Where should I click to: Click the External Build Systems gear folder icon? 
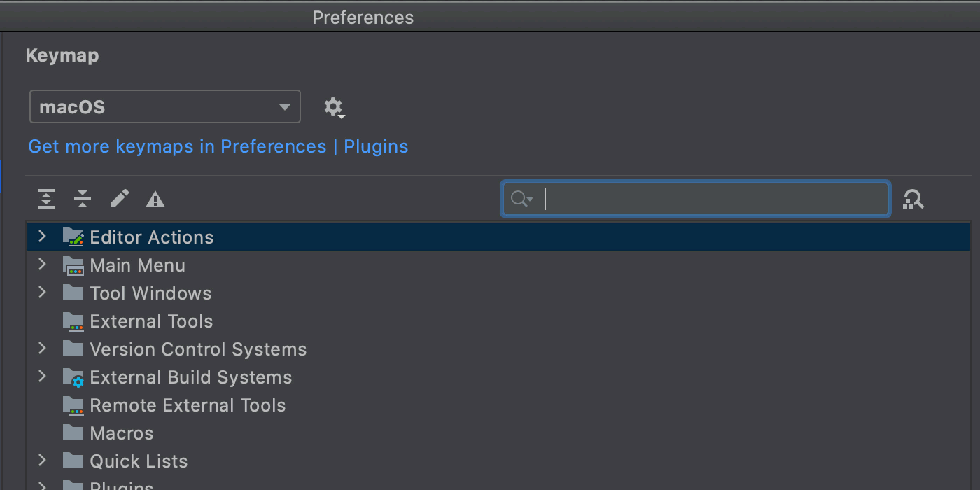click(73, 377)
